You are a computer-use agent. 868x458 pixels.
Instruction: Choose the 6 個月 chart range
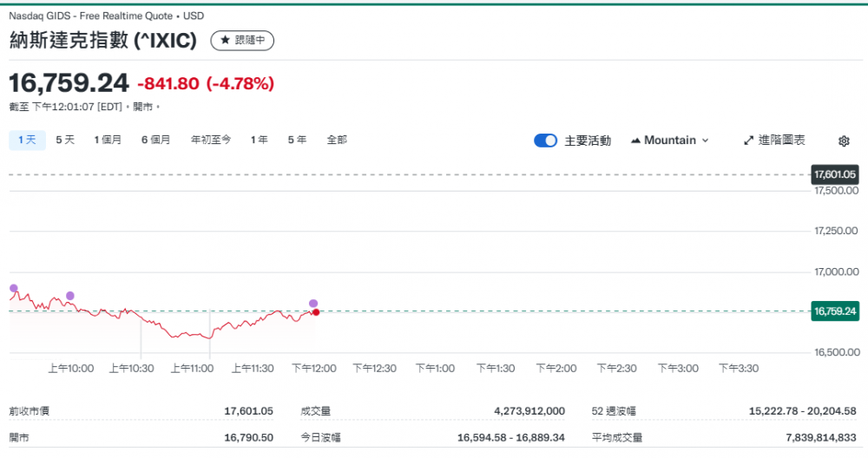tap(155, 140)
